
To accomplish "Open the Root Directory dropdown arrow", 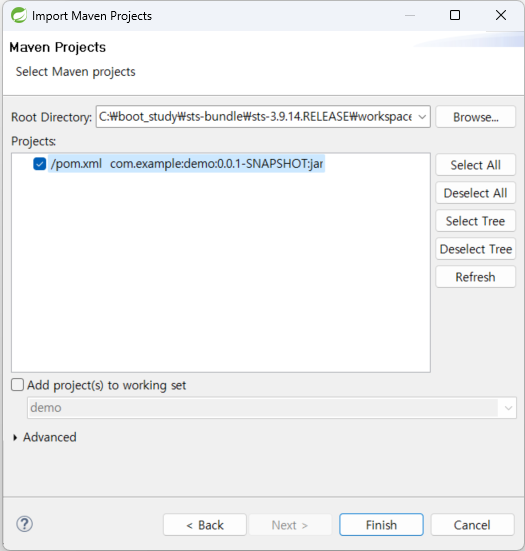I will [x=422, y=117].
